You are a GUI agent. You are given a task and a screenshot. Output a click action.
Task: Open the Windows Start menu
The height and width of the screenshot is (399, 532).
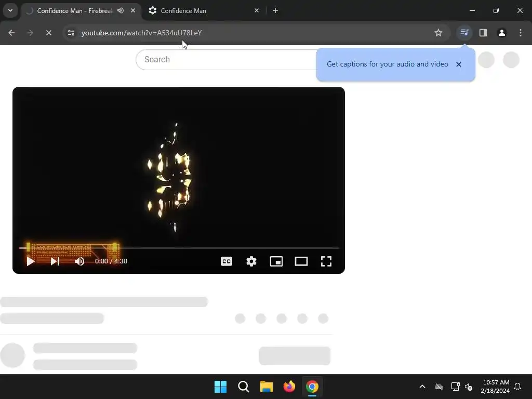(220, 387)
